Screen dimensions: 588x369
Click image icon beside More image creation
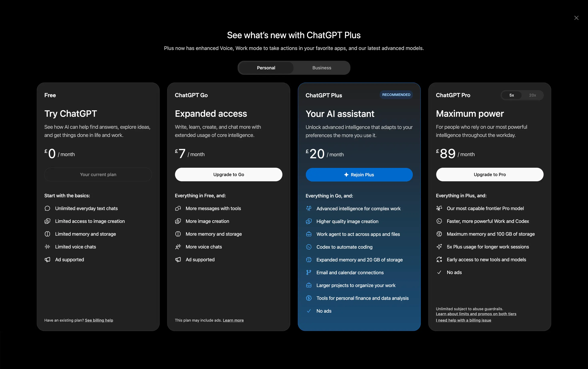178,221
